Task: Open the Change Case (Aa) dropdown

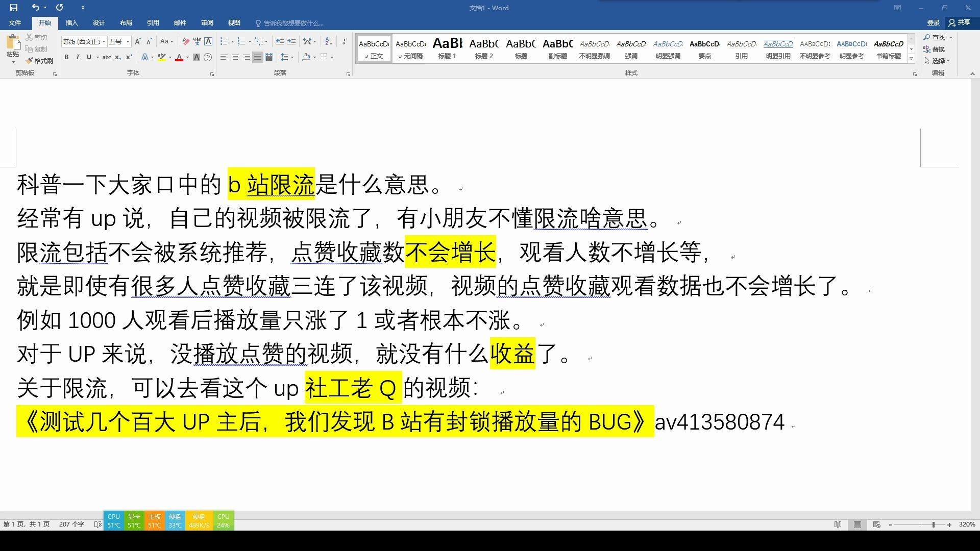Action: coord(166,41)
